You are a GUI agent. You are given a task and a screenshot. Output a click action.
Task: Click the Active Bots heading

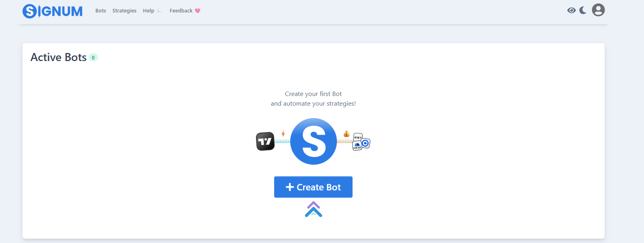click(x=59, y=57)
